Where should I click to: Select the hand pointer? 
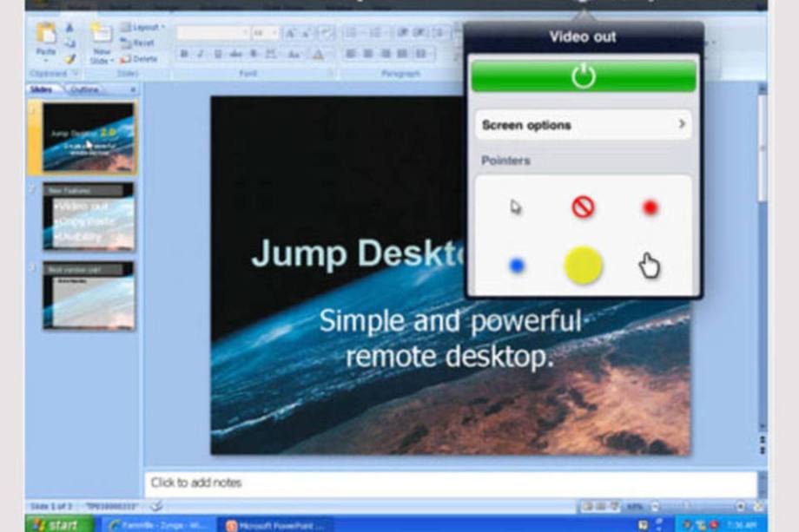click(650, 266)
